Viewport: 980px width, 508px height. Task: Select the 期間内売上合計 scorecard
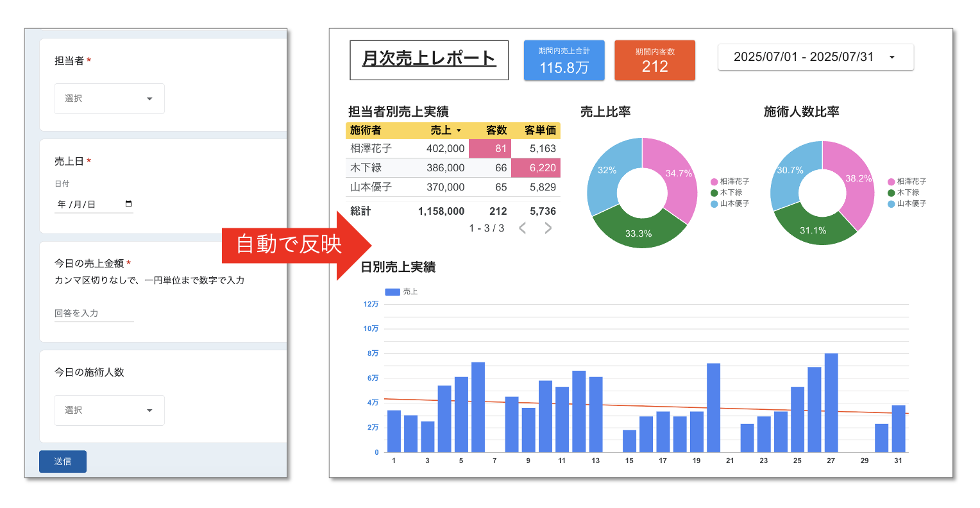click(564, 60)
